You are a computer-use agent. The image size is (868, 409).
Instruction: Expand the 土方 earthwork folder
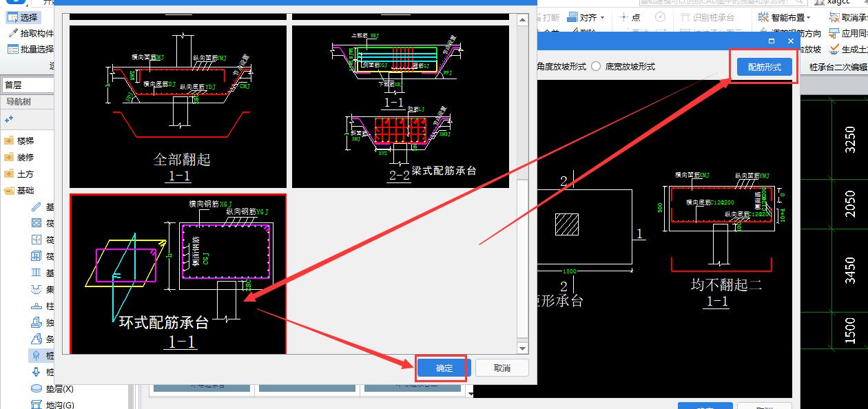(x=9, y=174)
